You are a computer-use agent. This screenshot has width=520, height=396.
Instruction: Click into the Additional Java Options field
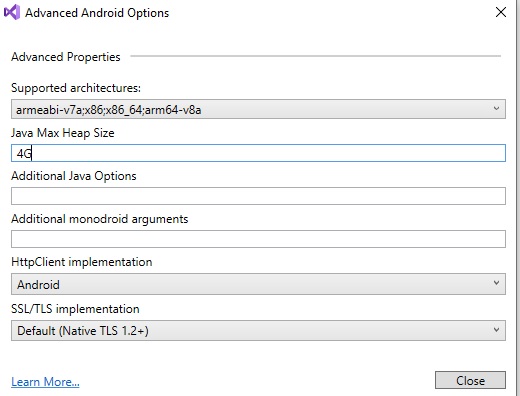258,196
